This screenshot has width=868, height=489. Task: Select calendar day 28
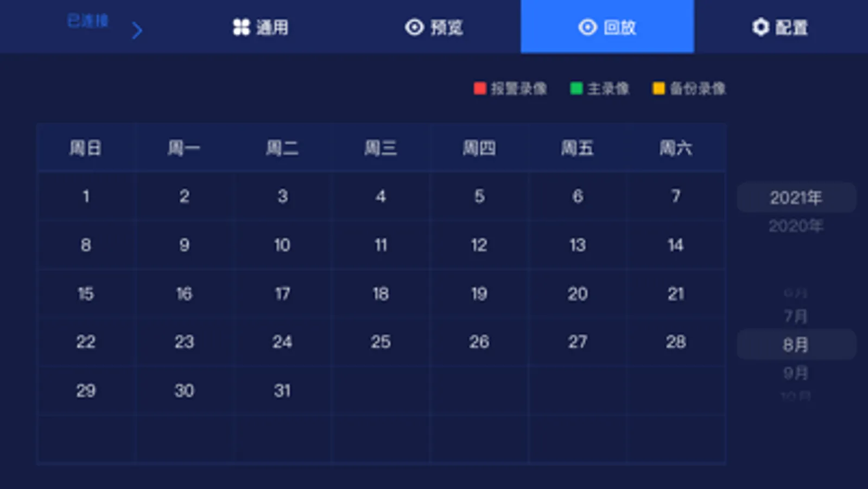pos(676,342)
